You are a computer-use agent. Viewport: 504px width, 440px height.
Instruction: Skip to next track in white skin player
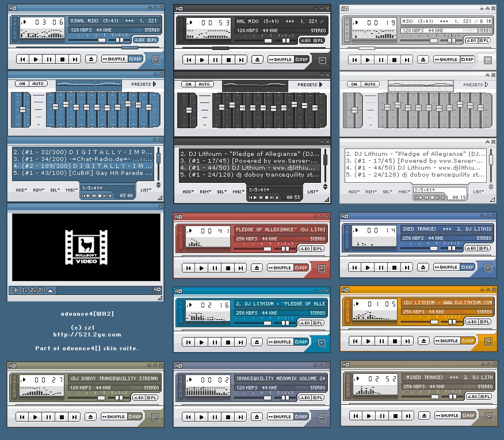pos(407,60)
